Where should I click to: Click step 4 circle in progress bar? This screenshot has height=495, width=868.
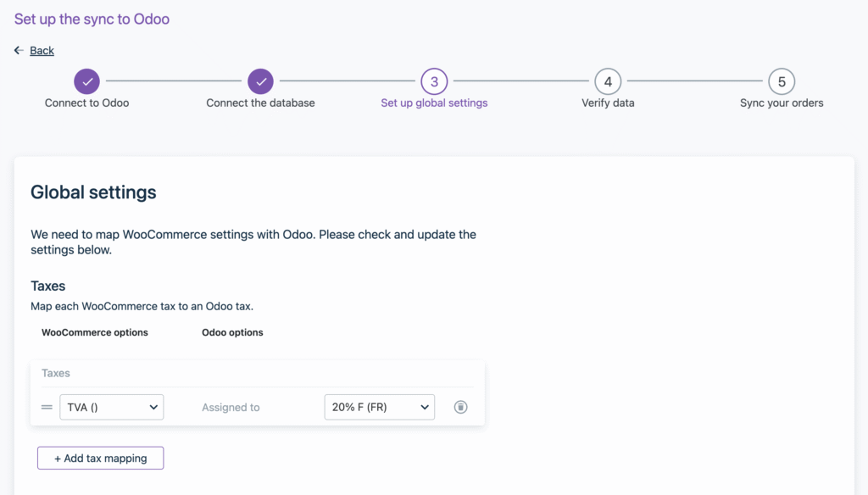click(608, 82)
